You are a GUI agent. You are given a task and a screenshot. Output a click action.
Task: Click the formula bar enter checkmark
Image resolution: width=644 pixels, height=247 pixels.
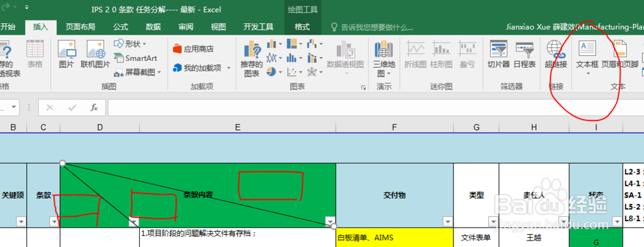pos(73,107)
